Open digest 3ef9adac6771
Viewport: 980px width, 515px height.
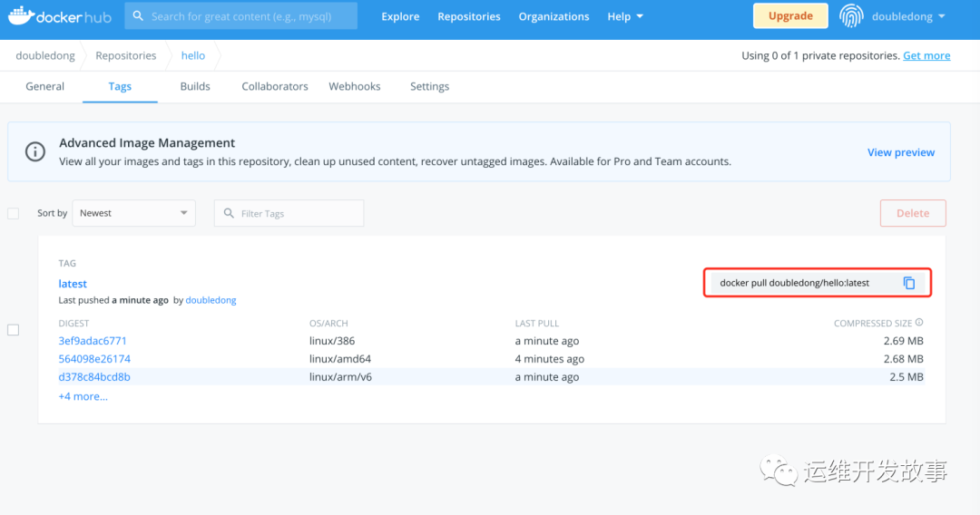[93, 341]
